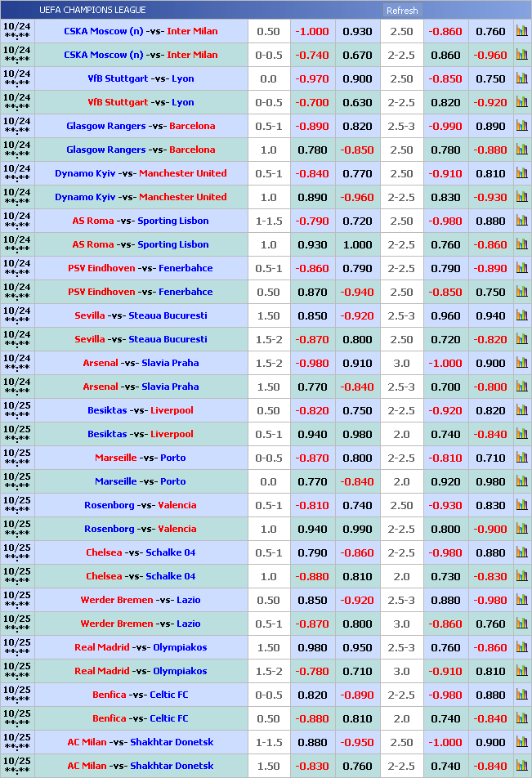Click Werder Bremen in the 0.50 handicap row

coord(116,600)
